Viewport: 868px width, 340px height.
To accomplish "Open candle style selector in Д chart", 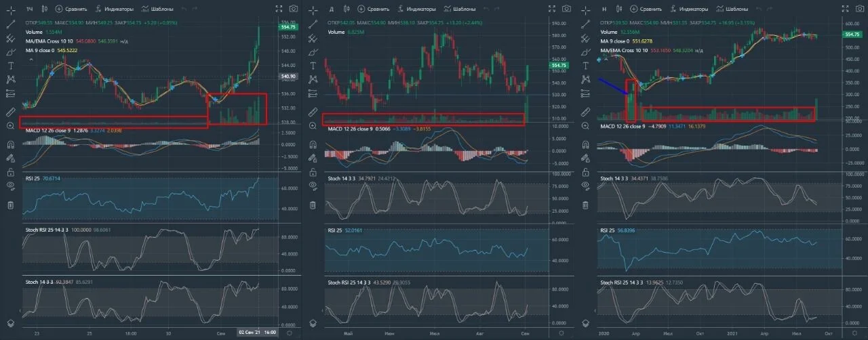I will point(346,9).
